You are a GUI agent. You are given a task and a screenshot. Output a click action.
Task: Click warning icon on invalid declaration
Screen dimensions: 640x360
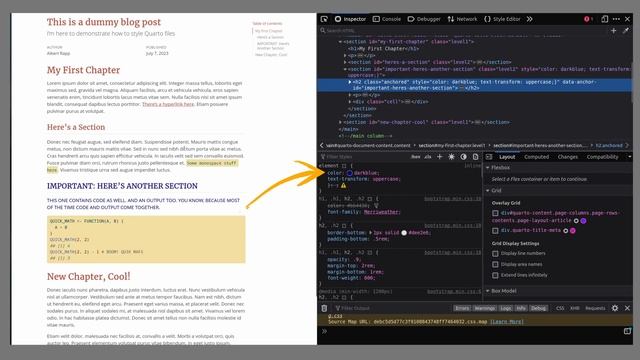pos(343,186)
